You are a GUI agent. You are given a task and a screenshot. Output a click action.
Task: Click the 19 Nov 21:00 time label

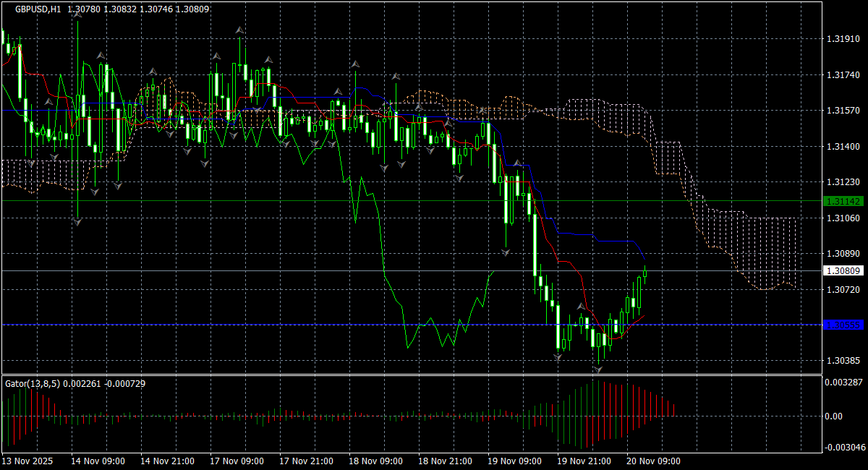pyautogui.click(x=584, y=461)
